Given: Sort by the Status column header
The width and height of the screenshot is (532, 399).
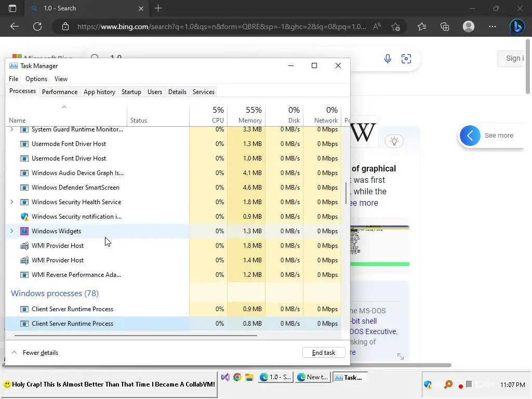Looking at the screenshot, I should click(x=158, y=115).
